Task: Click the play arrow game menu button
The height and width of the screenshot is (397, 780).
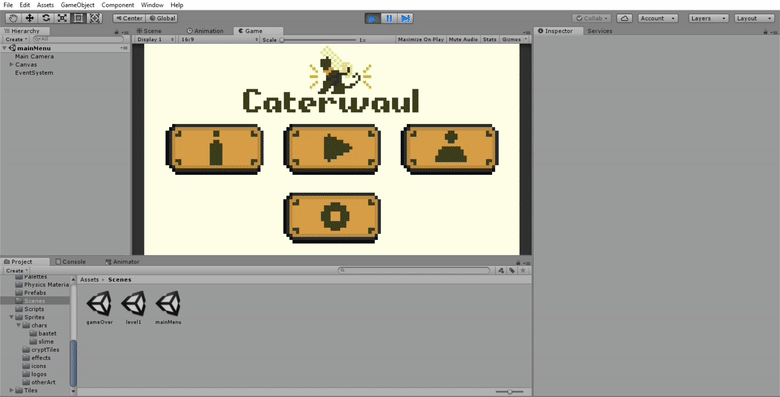Action: [332, 149]
